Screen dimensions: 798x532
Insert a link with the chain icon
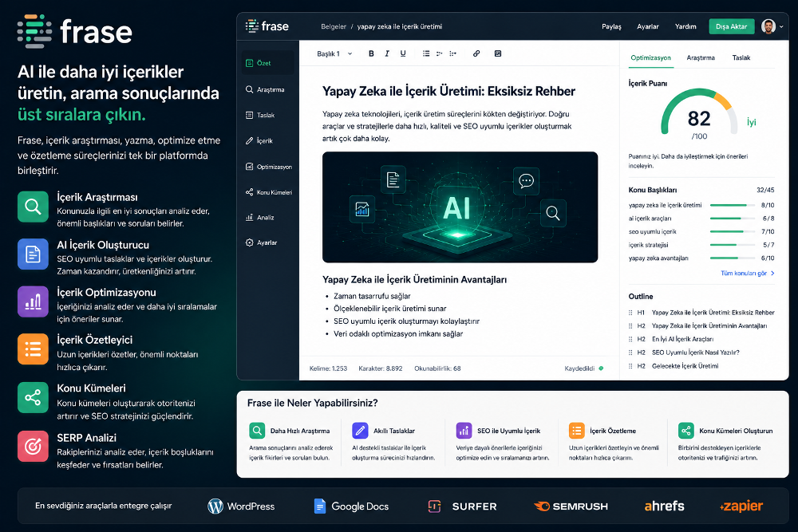pos(476,53)
